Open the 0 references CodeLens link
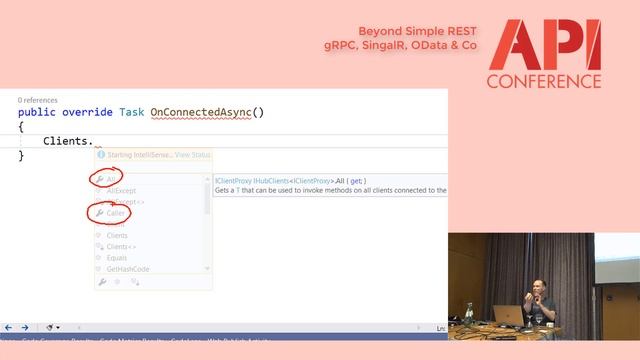 pos(38,100)
